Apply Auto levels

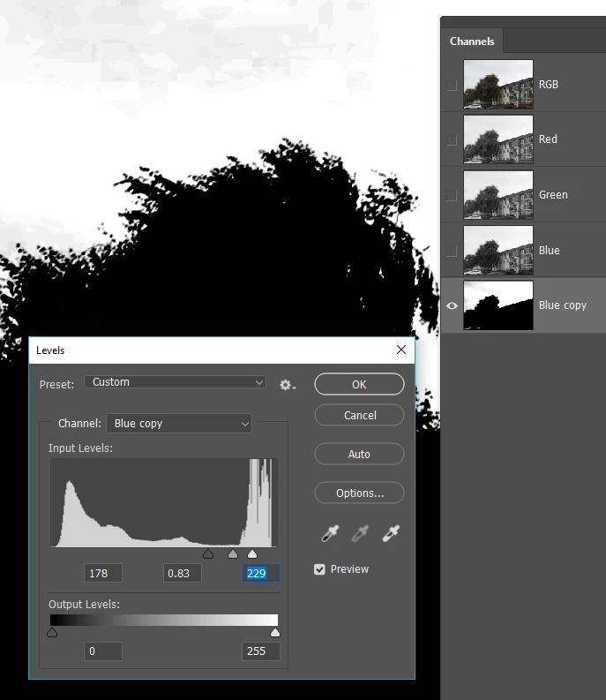click(359, 454)
